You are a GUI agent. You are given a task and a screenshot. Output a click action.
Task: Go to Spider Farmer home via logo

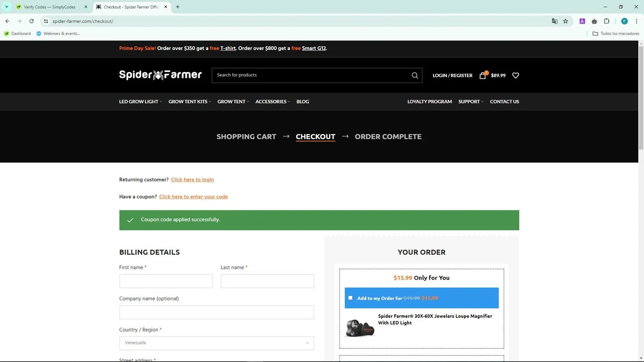161,75
